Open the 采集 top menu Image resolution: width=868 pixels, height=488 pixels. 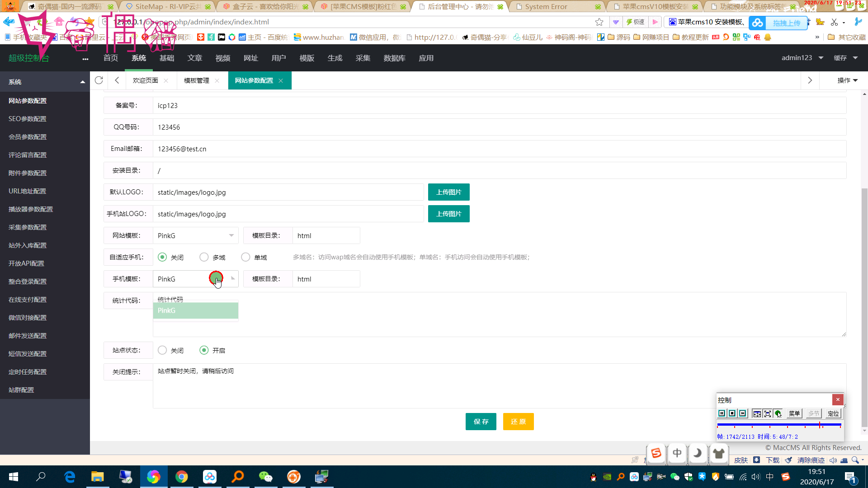[x=363, y=58]
